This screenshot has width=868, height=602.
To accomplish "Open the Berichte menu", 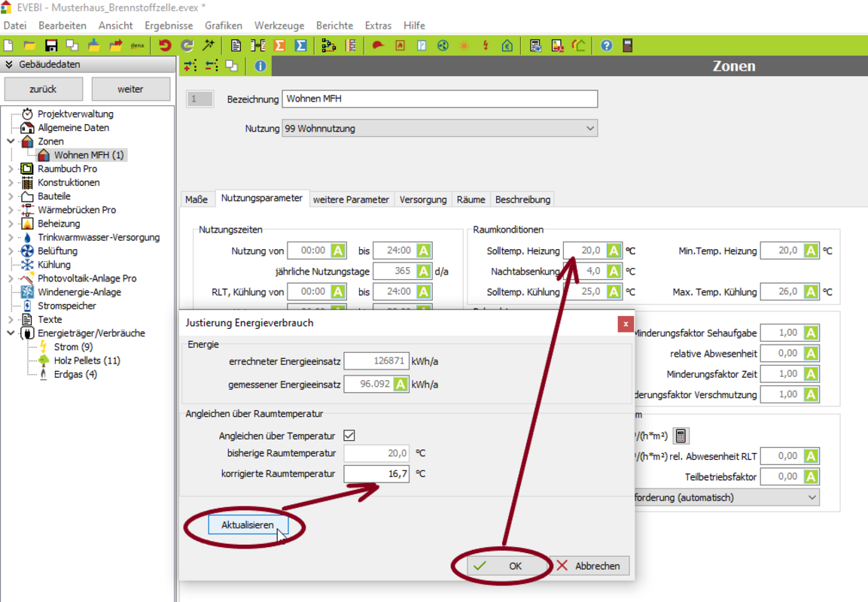I will pos(334,26).
